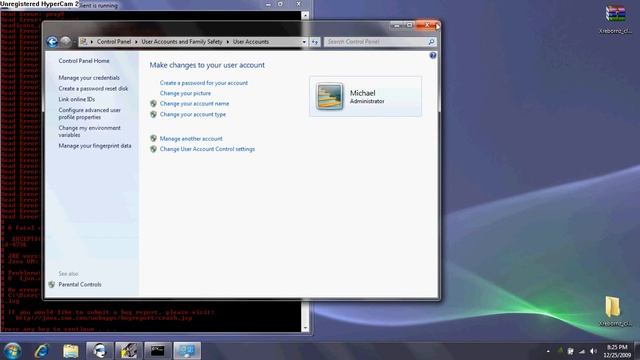Viewport: 640px width, 360px height.
Task: Click User Accounts breadcrumb segment
Action: pyautogui.click(x=251, y=42)
